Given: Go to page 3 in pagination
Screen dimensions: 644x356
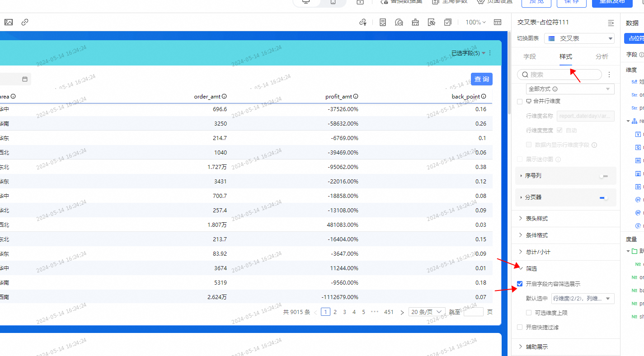Looking at the screenshot, I should pos(344,312).
